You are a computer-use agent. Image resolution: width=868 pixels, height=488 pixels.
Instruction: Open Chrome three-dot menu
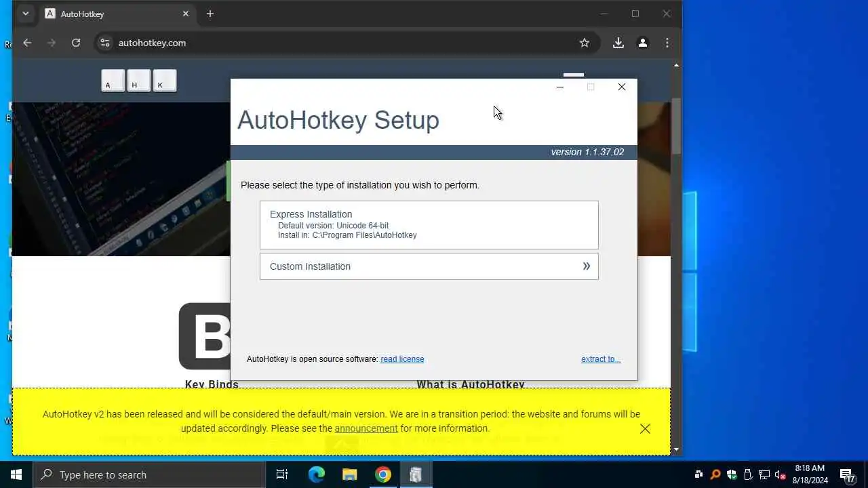click(x=667, y=43)
